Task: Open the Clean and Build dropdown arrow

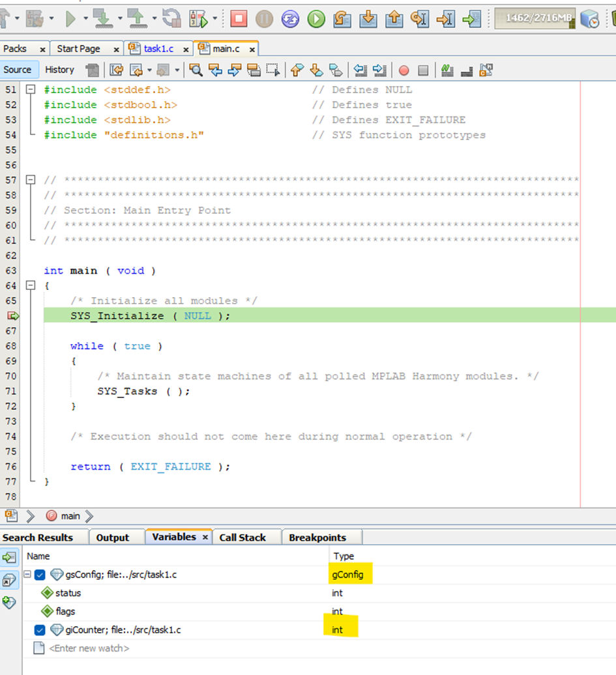Action: tap(51, 18)
